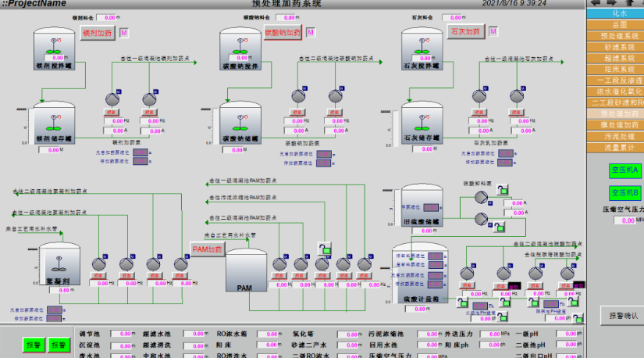
Task: Click first pump icon under 镁剂加药点 line
Action: [112, 97]
